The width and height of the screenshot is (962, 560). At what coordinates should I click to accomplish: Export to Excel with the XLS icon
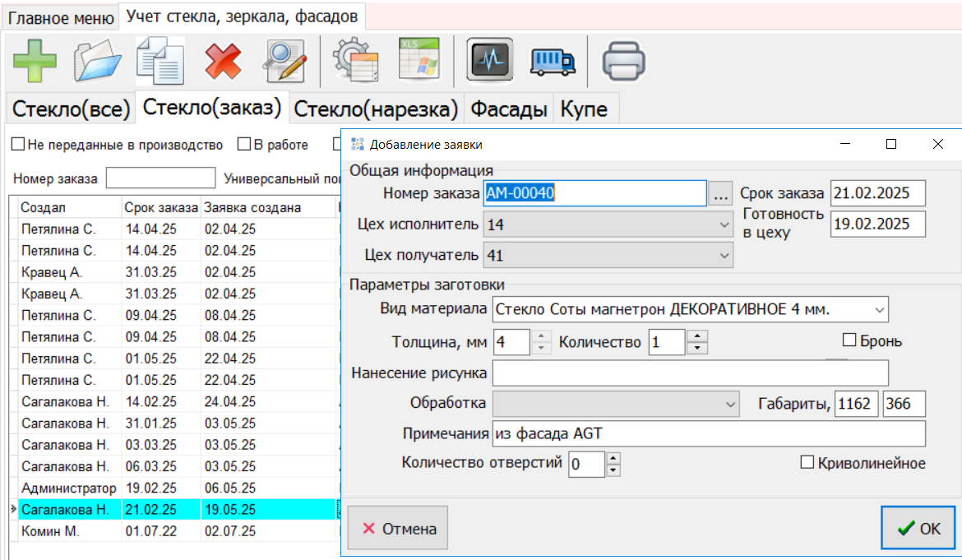(419, 60)
